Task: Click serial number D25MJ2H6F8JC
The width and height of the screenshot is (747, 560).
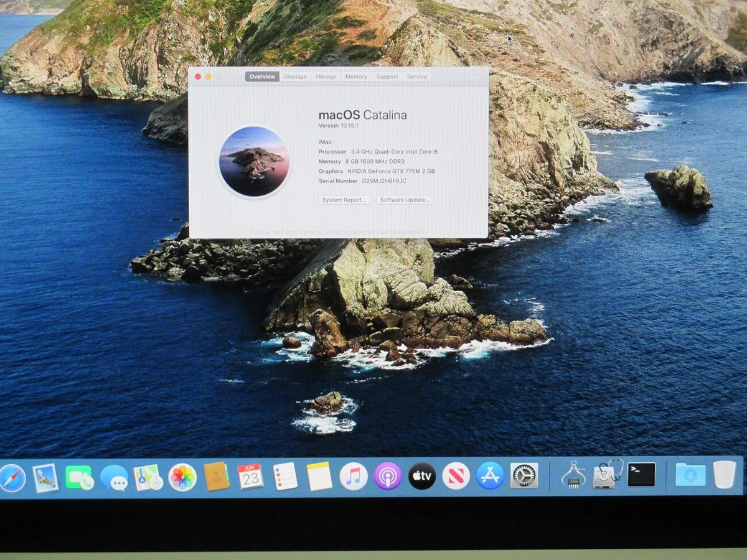Action: point(384,181)
